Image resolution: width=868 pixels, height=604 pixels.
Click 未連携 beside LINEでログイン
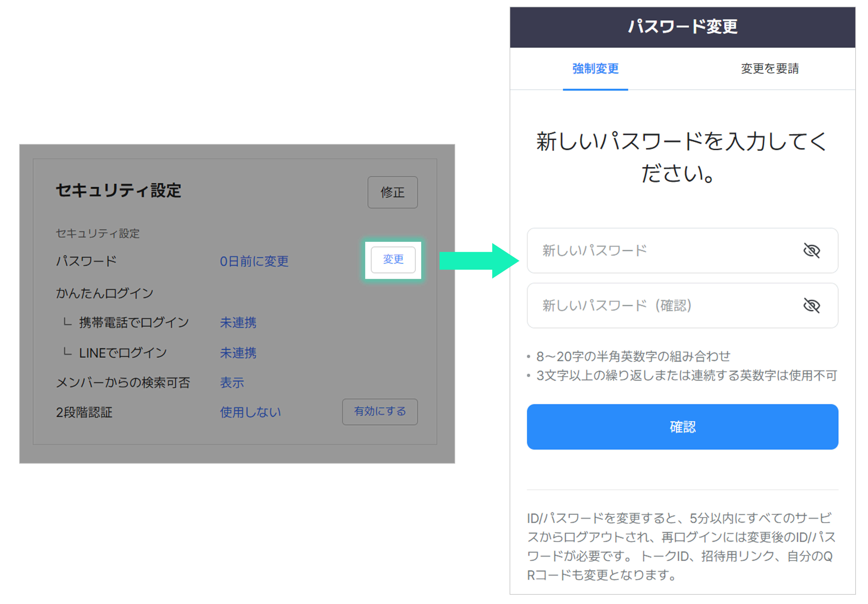pos(238,352)
